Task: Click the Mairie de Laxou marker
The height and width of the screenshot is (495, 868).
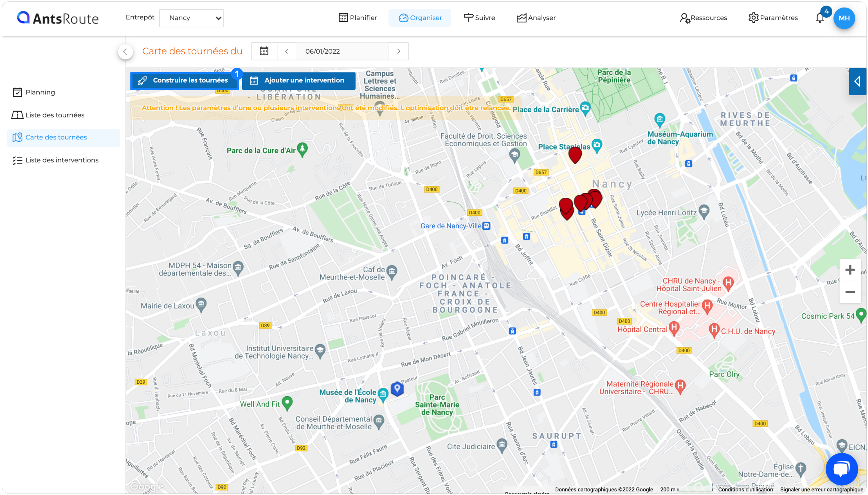Action: (201, 304)
